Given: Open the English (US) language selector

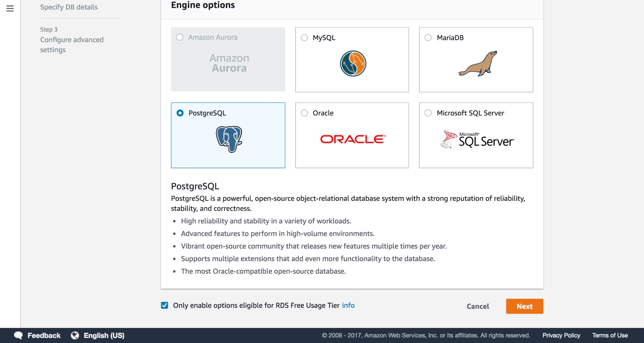Looking at the screenshot, I should pos(104,335).
